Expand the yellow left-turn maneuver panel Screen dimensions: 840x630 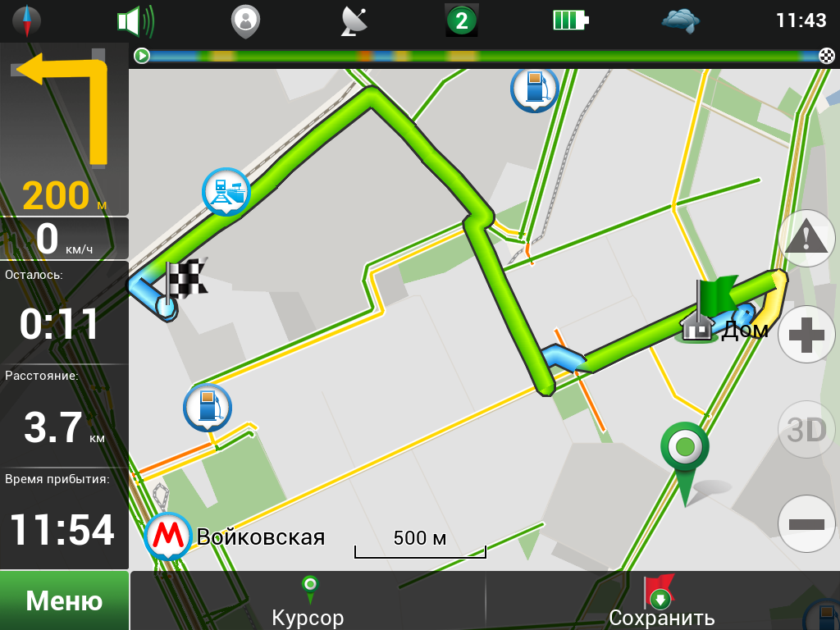[x=64, y=130]
